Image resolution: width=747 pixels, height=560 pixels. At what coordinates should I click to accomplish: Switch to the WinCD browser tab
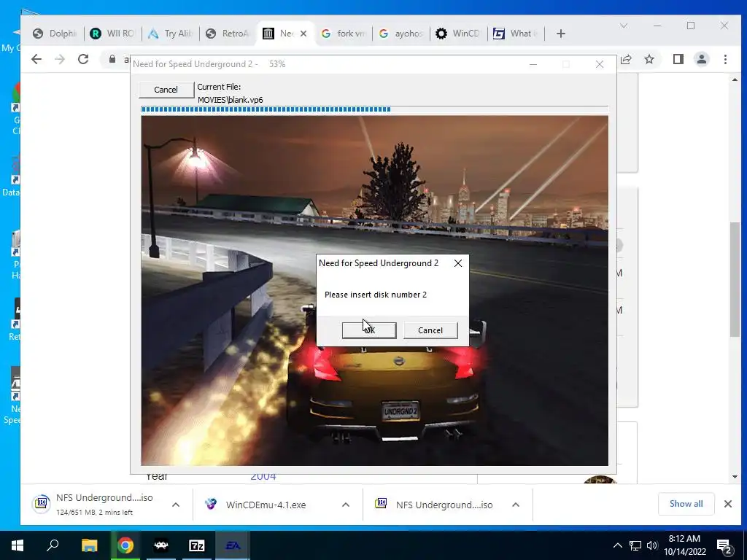[x=459, y=34]
